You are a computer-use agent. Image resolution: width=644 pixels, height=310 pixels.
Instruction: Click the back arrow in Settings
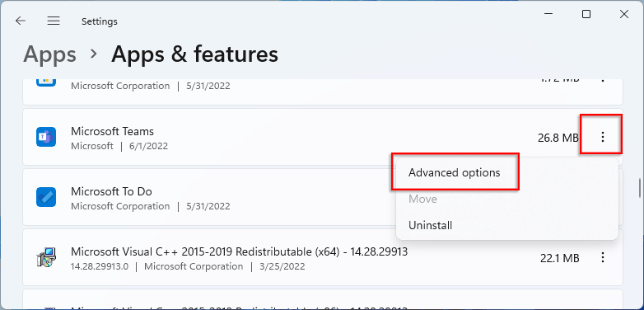20,21
